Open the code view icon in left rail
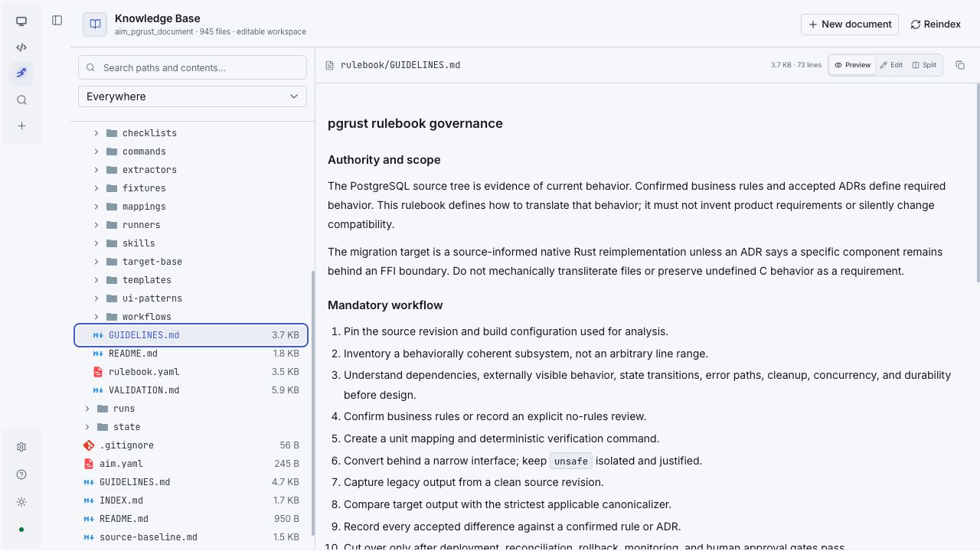Viewport: 980px width, 551px height. point(21,47)
